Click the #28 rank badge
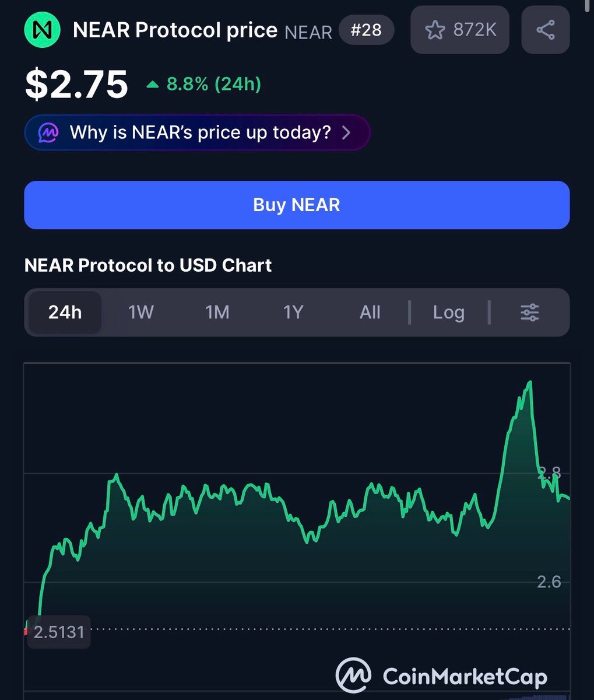Screen dimensions: 594x700 click(x=366, y=30)
